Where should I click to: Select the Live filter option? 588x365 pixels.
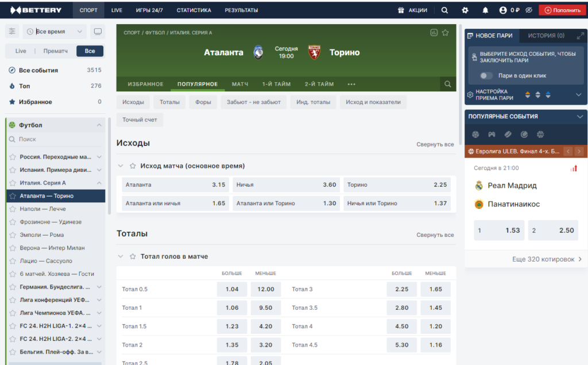[21, 51]
